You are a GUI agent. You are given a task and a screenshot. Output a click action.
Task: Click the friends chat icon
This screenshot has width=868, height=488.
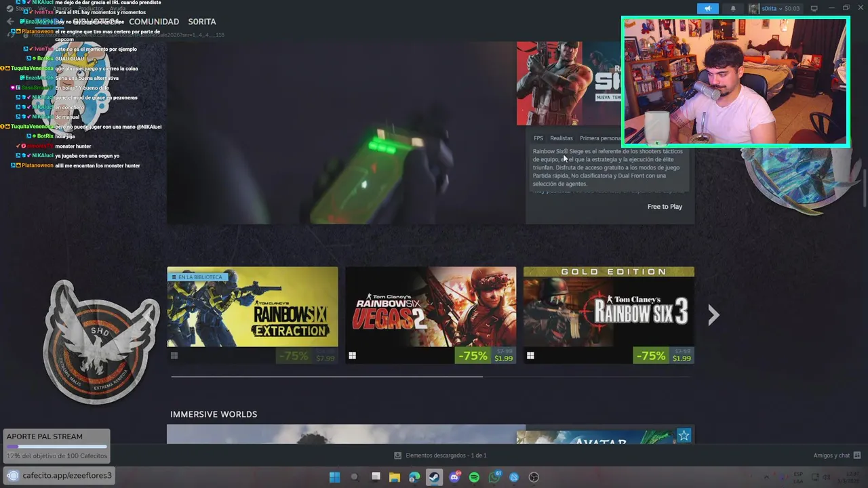pos(857,455)
